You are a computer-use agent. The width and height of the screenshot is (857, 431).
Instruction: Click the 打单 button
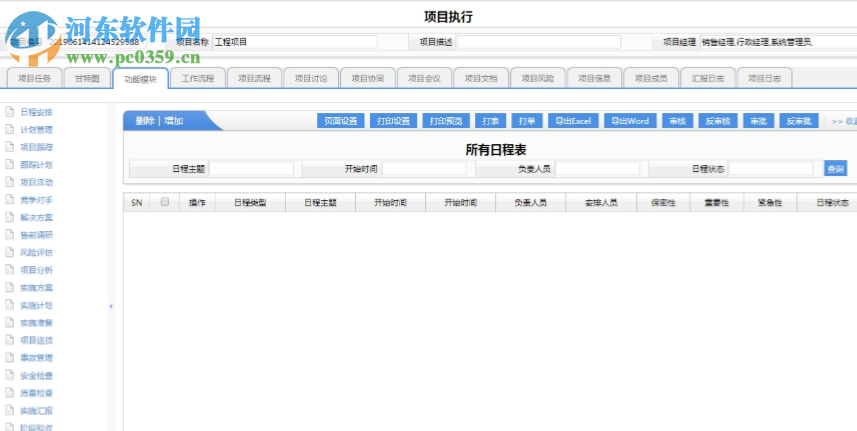click(527, 121)
